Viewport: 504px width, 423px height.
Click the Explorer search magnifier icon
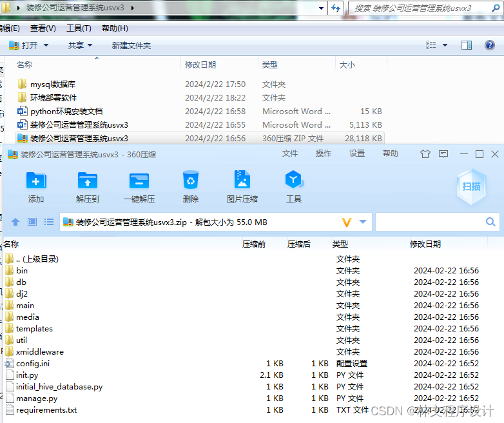pyautogui.click(x=496, y=8)
